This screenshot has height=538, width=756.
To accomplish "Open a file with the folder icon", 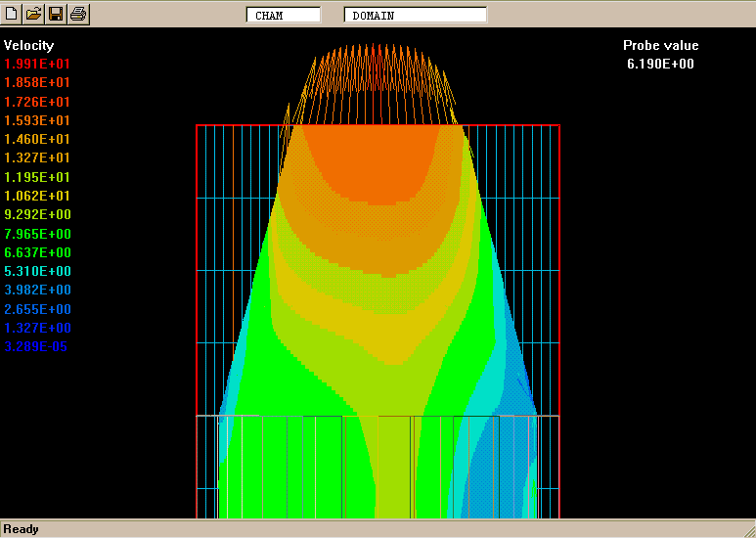I will (x=34, y=14).
